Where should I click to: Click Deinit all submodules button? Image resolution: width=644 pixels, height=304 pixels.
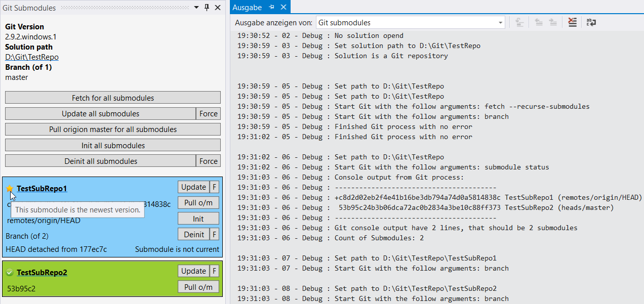coord(100,161)
